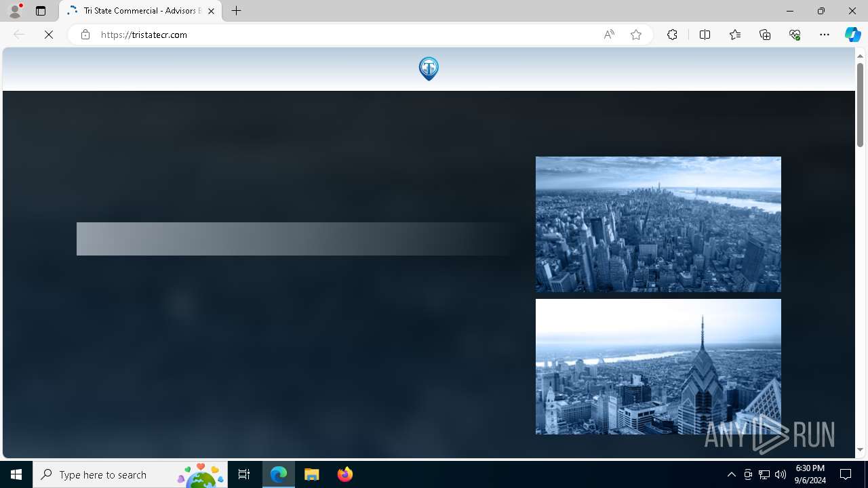Click the scrollbar down arrow
Screen dimensions: 868x488
[860, 450]
